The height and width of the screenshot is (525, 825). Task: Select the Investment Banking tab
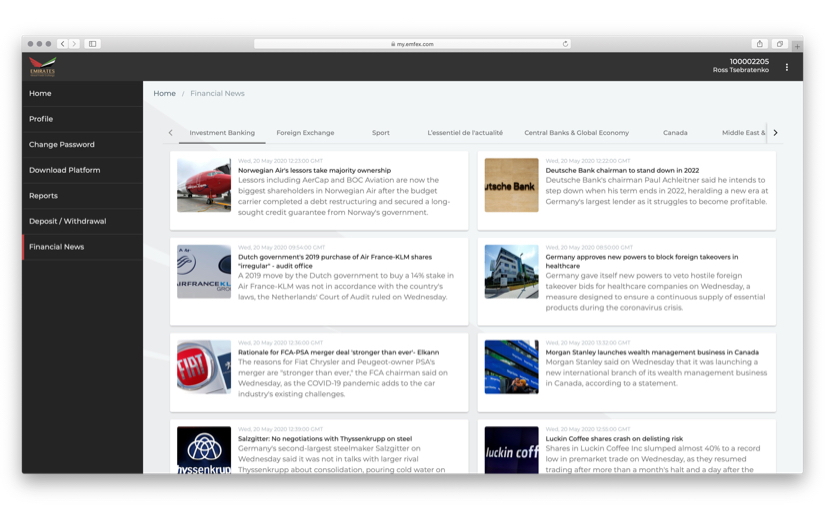pyautogui.click(x=222, y=133)
